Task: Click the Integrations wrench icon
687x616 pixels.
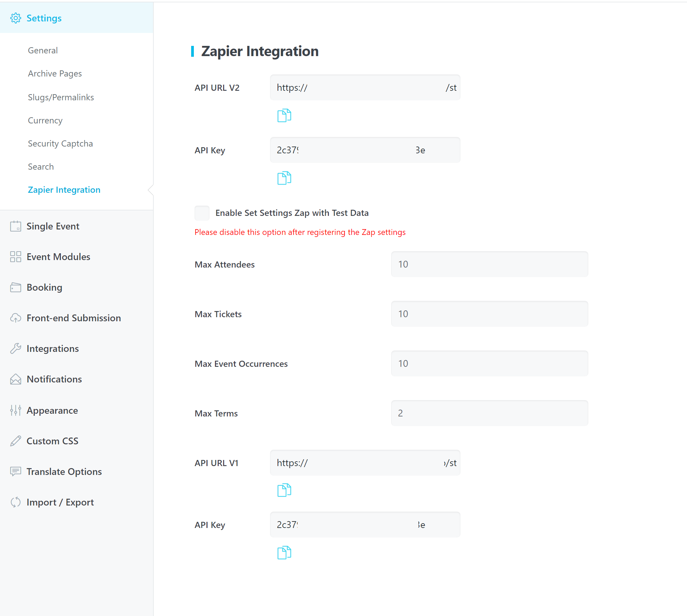Action: pos(16,348)
